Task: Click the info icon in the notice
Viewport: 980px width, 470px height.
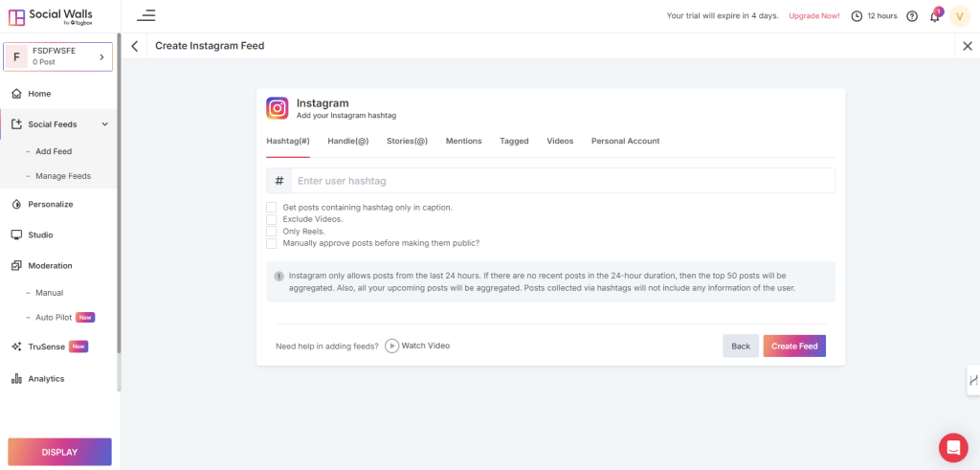Action: coord(278,276)
